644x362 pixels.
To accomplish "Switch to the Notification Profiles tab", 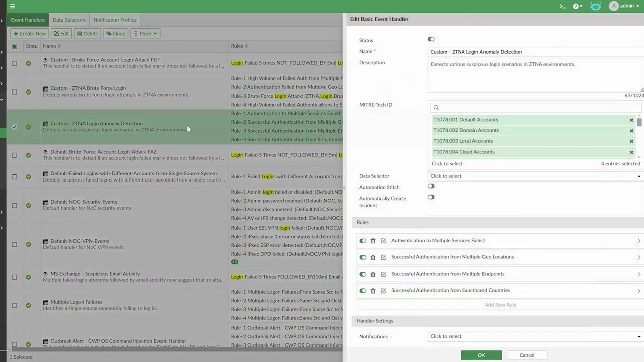I will 115,20.
